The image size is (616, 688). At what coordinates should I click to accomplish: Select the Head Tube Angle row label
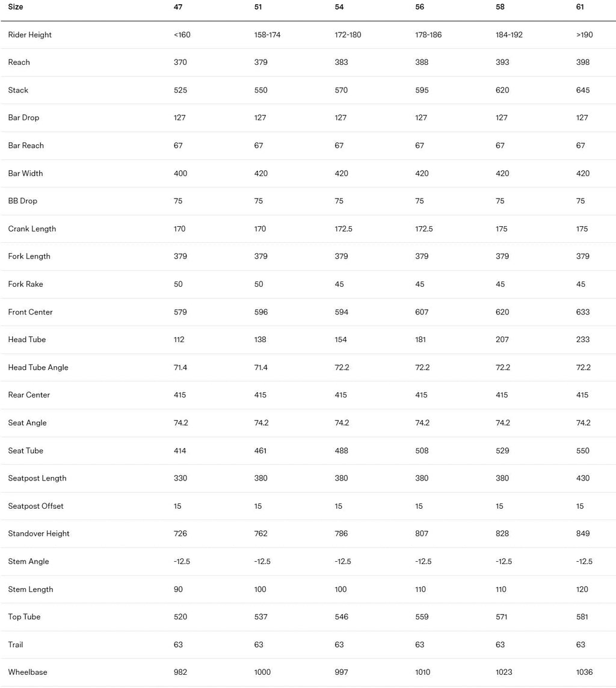point(38,367)
